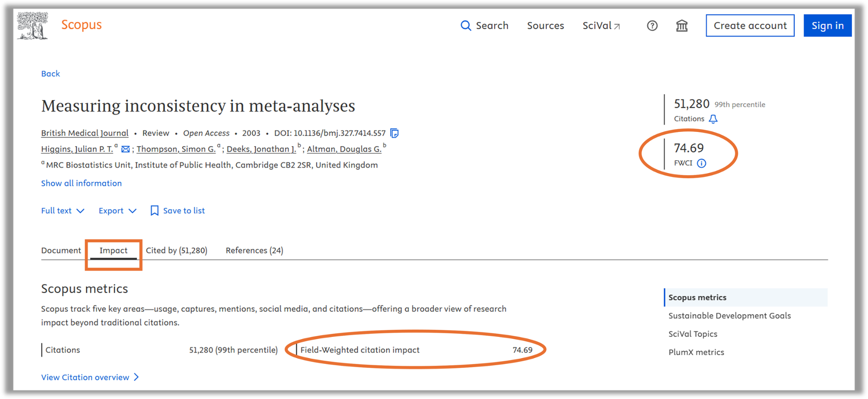868x399 pixels.
Task: Expand the Full text dropdown
Action: click(x=63, y=210)
